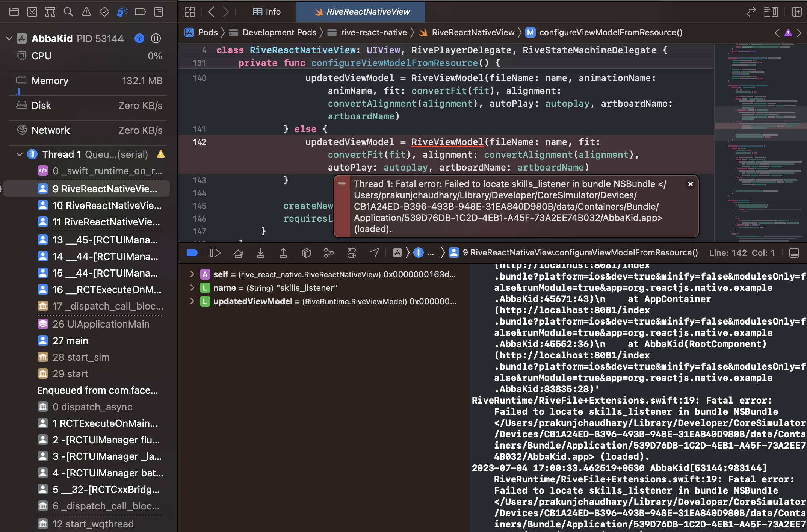Viewport: 807px width, 532px height.
Task: Open the Find navigator magnifier
Action: tap(68, 12)
